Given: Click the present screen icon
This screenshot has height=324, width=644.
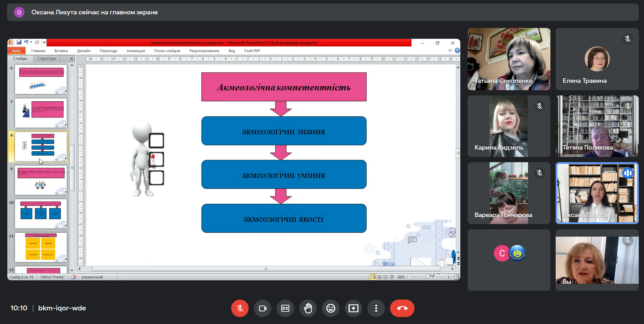Looking at the screenshot, I should coord(353,308).
